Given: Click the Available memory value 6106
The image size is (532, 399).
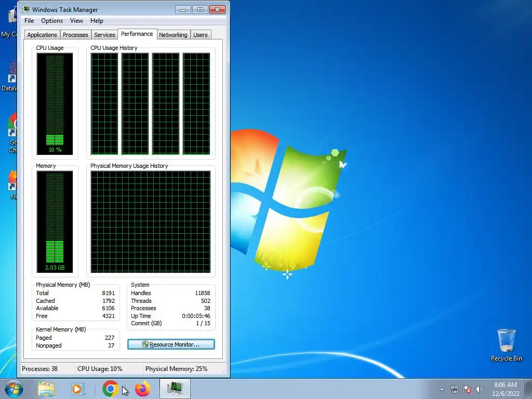Looking at the screenshot, I should click(x=109, y=309).
